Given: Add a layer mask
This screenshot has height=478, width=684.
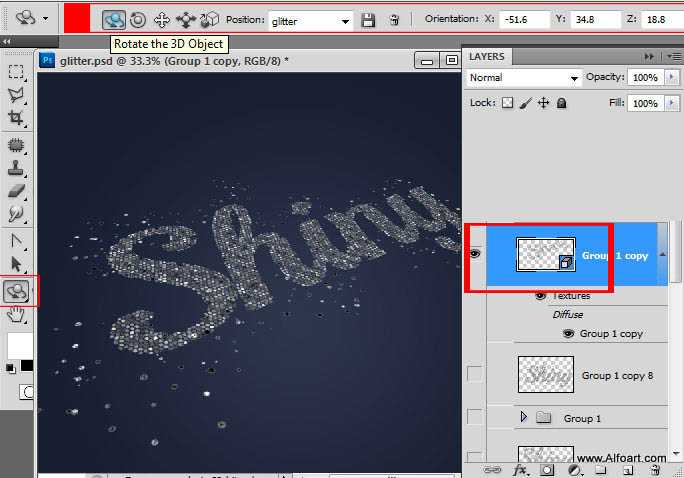Looking at the screenshot, I should 547,470.
